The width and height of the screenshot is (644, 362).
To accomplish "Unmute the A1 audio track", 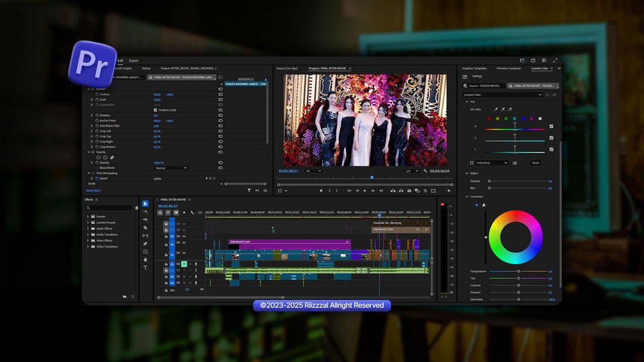I will 184,264.
